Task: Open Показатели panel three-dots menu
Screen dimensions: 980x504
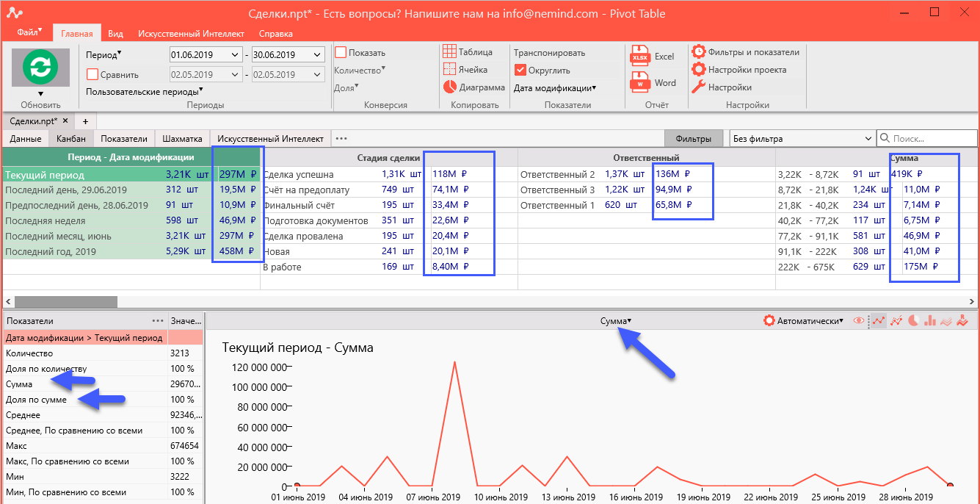Action: 158,321
